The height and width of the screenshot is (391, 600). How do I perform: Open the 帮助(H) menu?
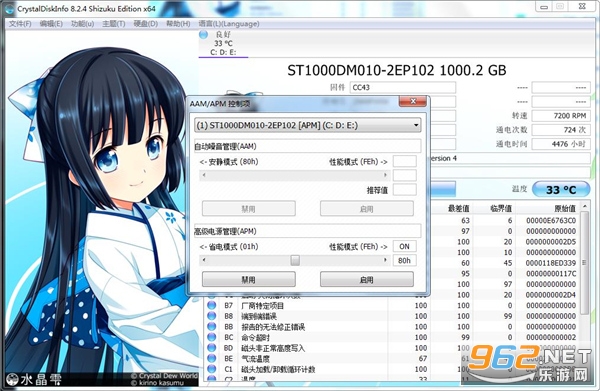click(178, 24)
